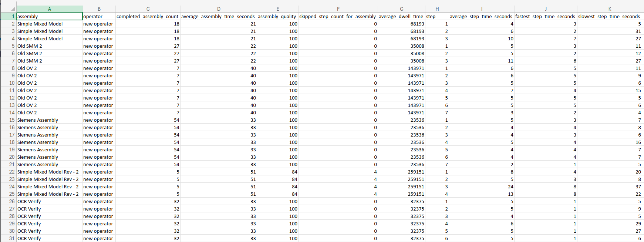
Task: Click 'completed_assembly_count' header cell
Action: (x=148, y=16)
